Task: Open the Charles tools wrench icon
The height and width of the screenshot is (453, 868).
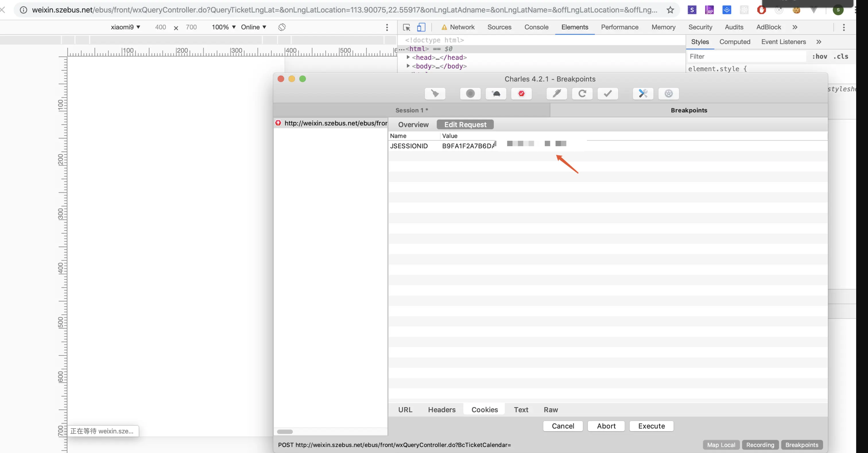Action: coord(643,93)
